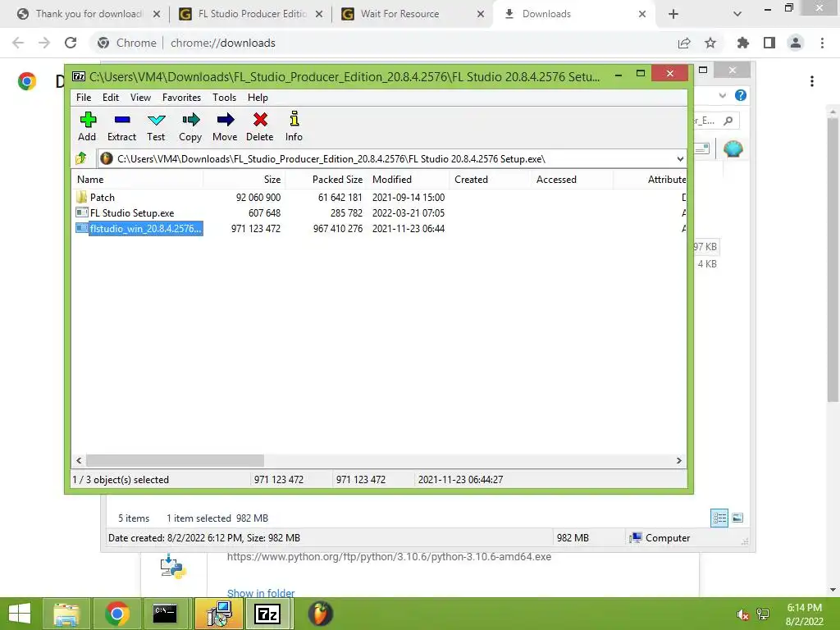The image size is (840, 630).
Task: Click the Explorer search magnifier icon
Action: [728, 121]
